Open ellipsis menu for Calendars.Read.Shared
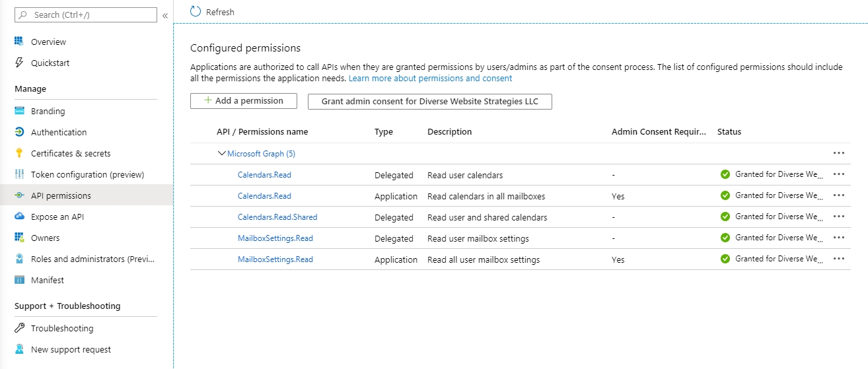This screenshot has height=369, width=868. tap(839, 217)
